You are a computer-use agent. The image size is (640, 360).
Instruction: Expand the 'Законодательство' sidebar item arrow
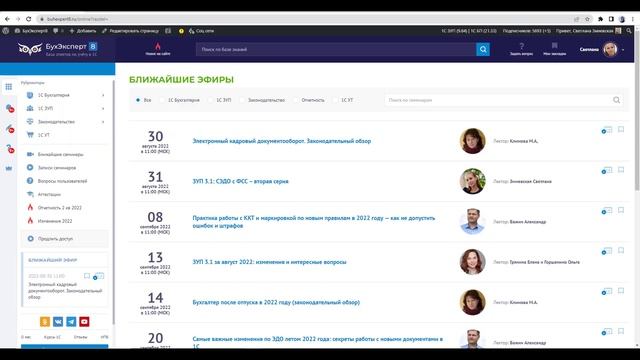coord(103,122)
